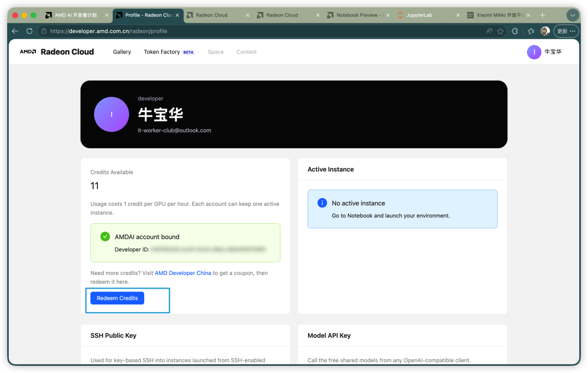Open the favorites list icon in the toolbar
Image resolution: width=588 pixels, height=373 pixels.
531,31
